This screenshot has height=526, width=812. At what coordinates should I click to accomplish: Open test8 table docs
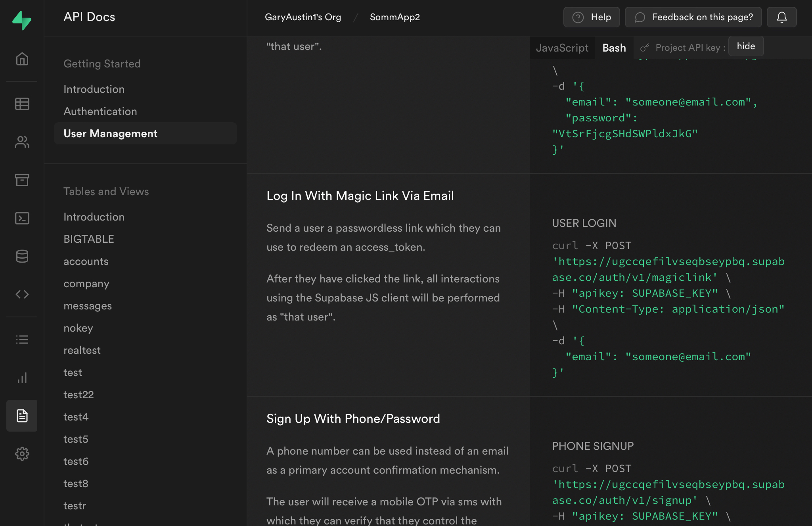[x=76, y=483]
